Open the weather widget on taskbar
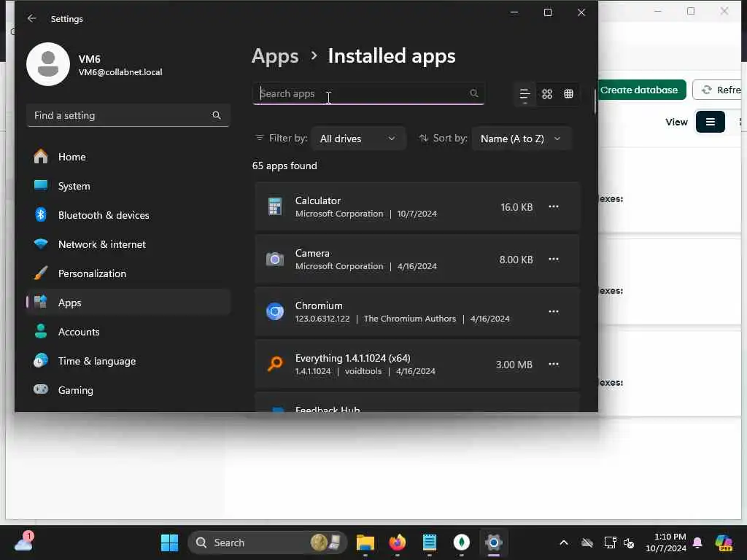 (23, 542)
